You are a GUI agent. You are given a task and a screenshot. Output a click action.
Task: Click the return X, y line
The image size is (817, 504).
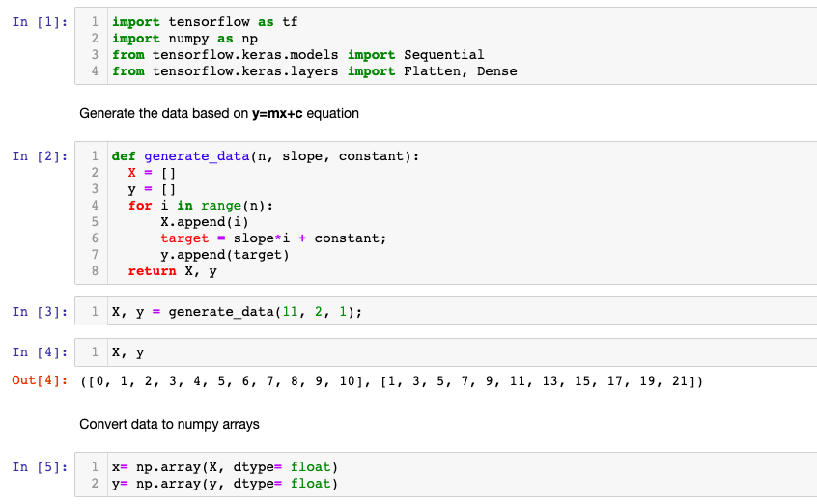click(x=173, y=271)
